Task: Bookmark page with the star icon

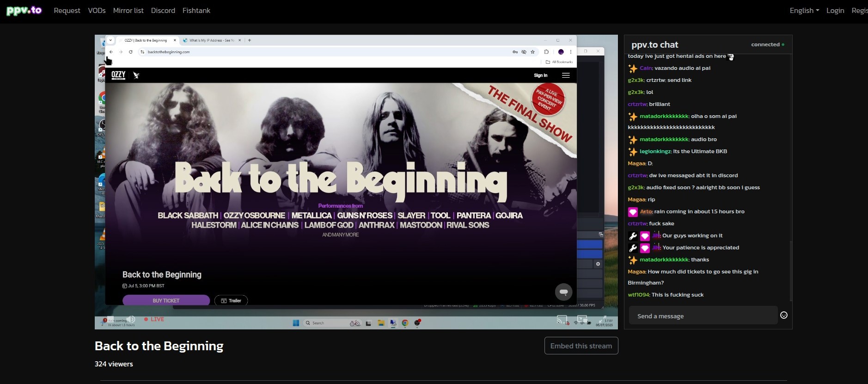Action: [532, 52]
